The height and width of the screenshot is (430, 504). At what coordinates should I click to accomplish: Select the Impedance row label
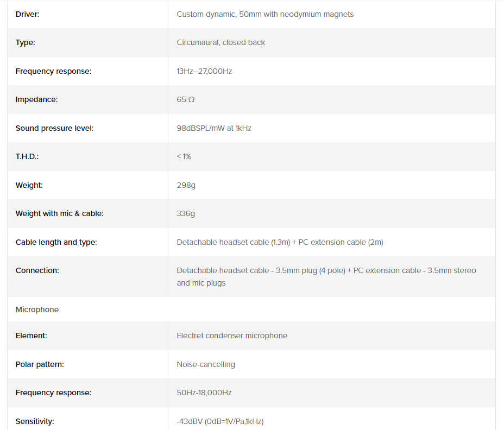(x=36, y=99)
